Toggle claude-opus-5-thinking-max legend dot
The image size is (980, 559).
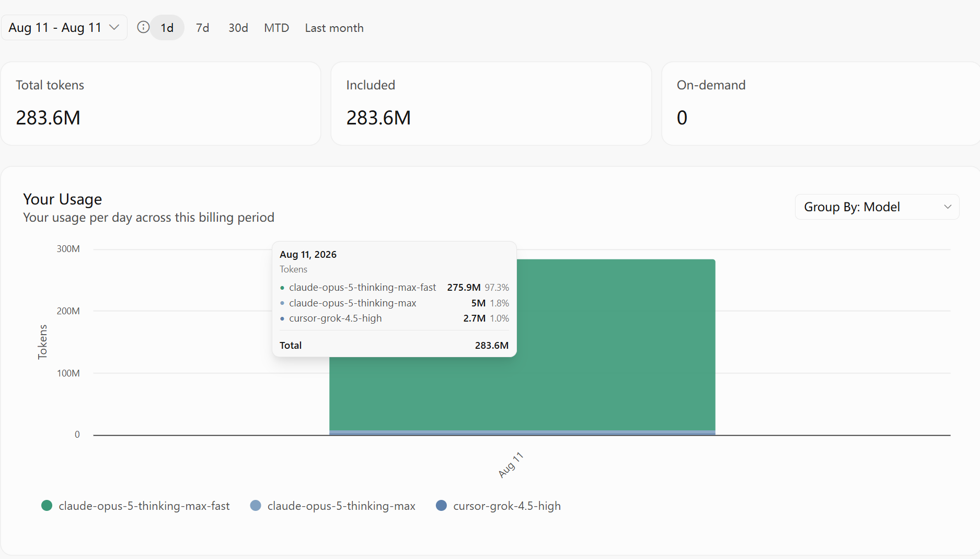pos(256,506)
